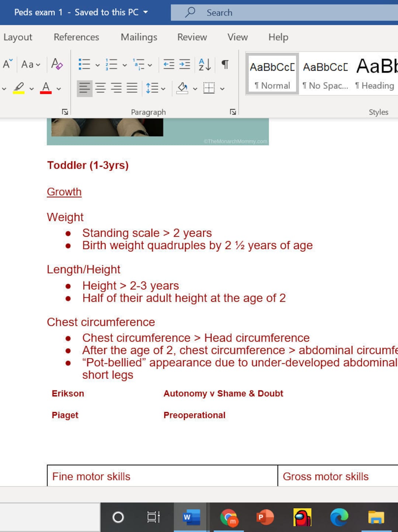Toggle justified text alignment
The image size is (398, 532).
[131, 88]
